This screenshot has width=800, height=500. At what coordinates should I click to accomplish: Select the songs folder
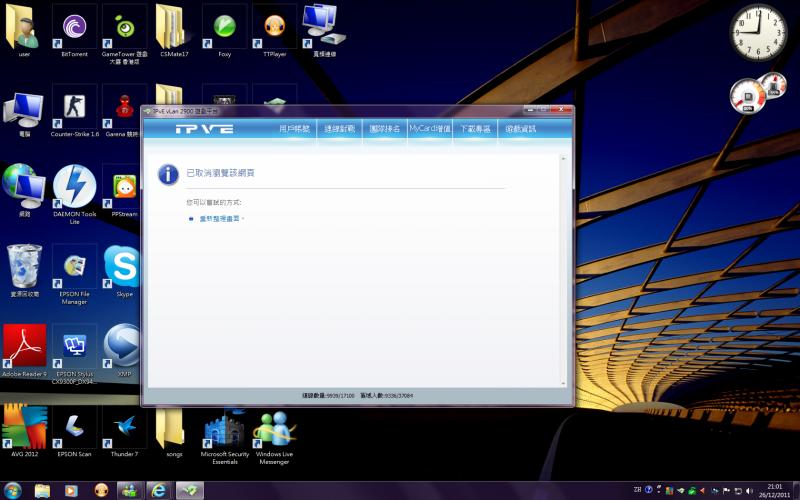[x=174, y=431]
